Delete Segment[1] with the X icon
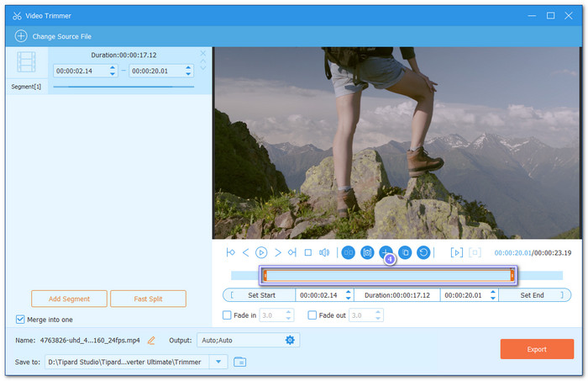588x381 pixels. (x=203, y=53)
